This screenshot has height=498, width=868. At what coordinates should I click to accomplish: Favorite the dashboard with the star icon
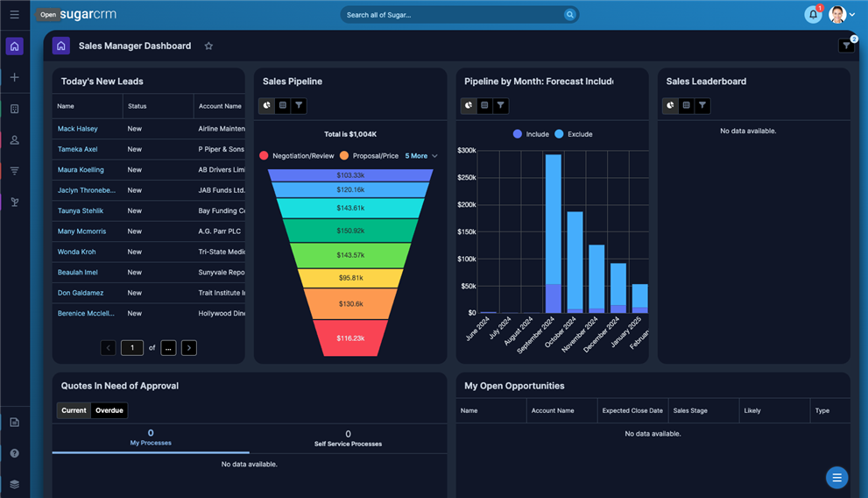coord(208,46)
